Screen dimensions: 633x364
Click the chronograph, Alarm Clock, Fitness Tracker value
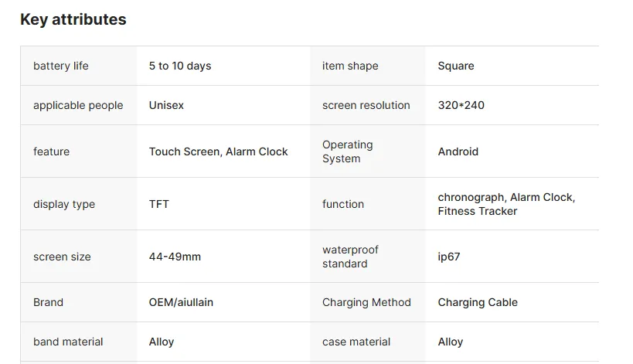(506, 204)
